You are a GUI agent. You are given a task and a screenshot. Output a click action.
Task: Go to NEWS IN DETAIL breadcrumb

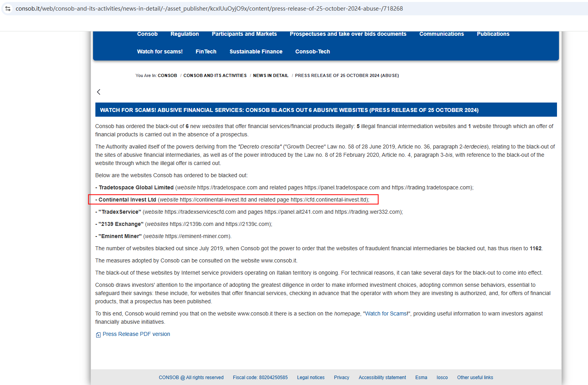[x=271, y=75]
